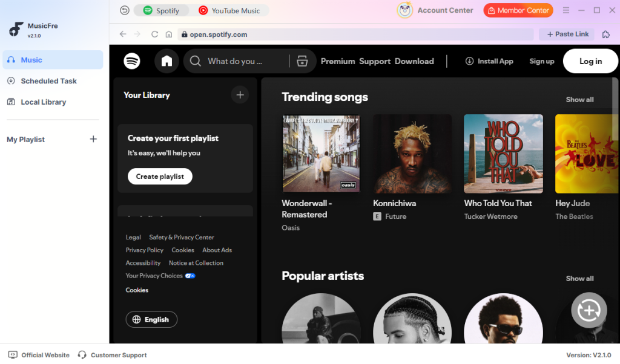Click the Spotify logo
This screenshot has width=620, height=364.
click(x=131, y=61)
